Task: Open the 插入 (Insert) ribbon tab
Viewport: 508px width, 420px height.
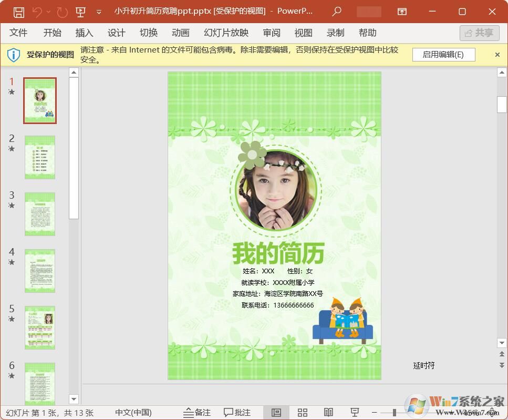Action: (84, 33)
